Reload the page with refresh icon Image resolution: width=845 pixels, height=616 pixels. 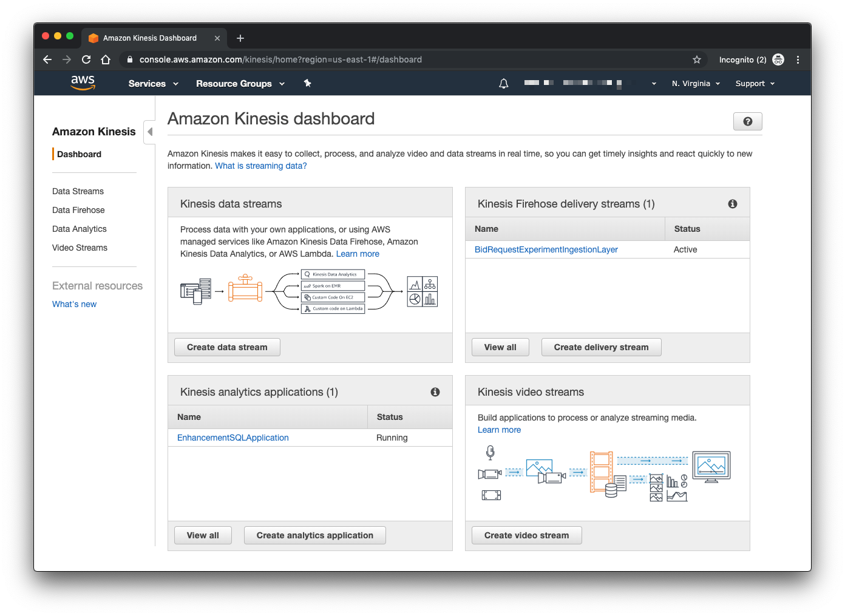click(x=86, y=59)
